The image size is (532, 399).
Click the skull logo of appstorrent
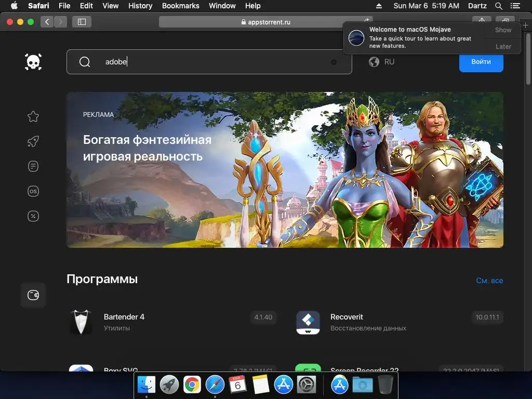click(33, 62)
